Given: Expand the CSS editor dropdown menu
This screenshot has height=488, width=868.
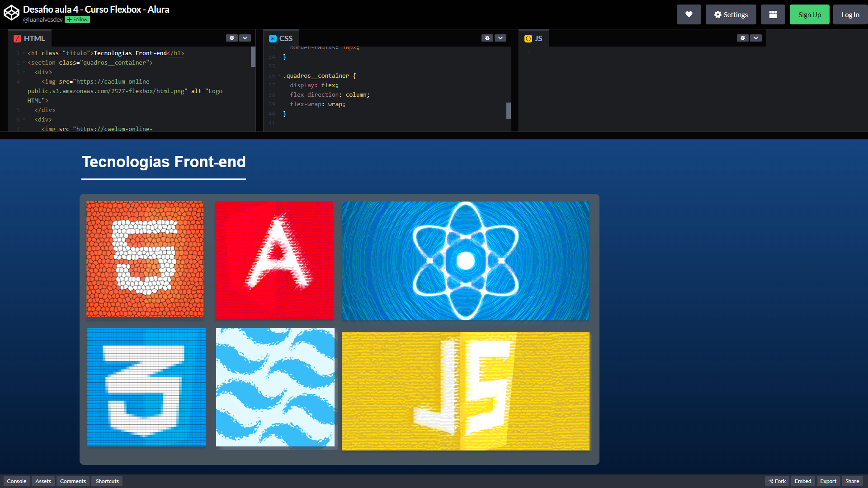Looking at the screenshot, I should point(500,38).
